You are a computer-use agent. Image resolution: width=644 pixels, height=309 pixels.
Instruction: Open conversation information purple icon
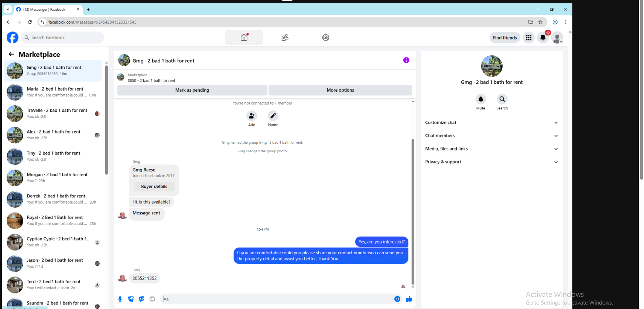point(406,60)
